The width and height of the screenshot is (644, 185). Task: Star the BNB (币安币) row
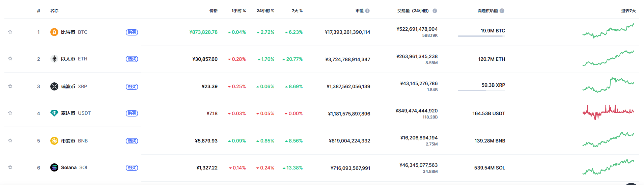pos(10,140)
